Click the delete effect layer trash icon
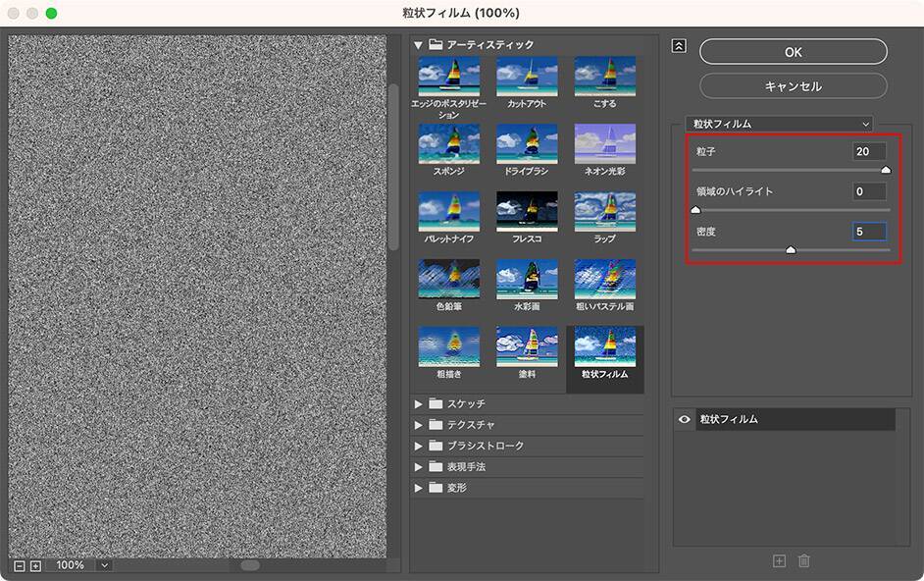Screen dimensions: 924x581 [x=804, y=560]
